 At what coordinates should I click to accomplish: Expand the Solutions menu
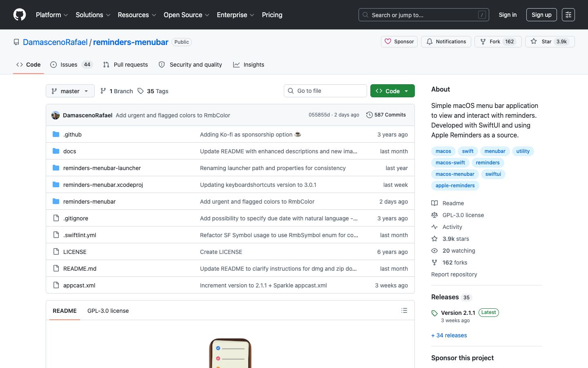point(93,15)
